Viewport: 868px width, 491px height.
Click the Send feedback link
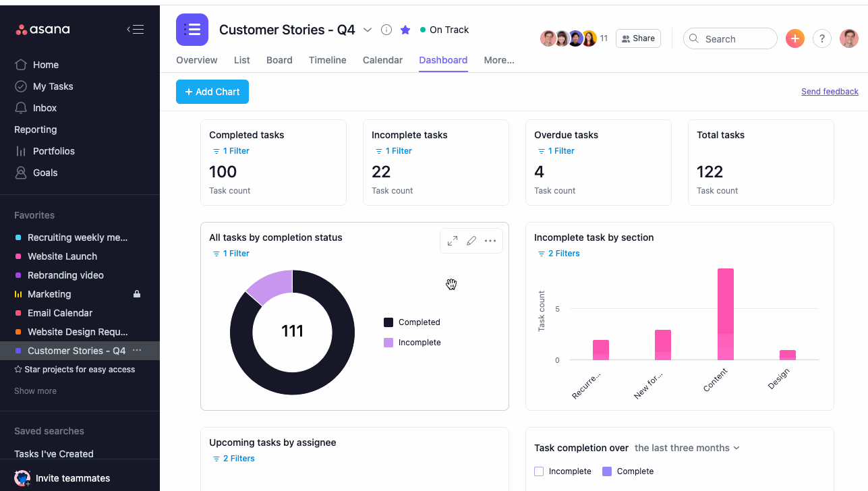830,92
